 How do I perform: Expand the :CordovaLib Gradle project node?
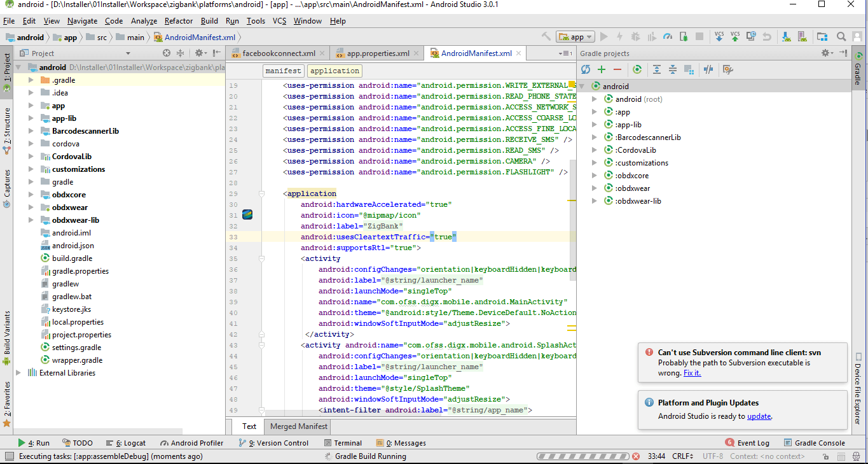coord(595,150)
